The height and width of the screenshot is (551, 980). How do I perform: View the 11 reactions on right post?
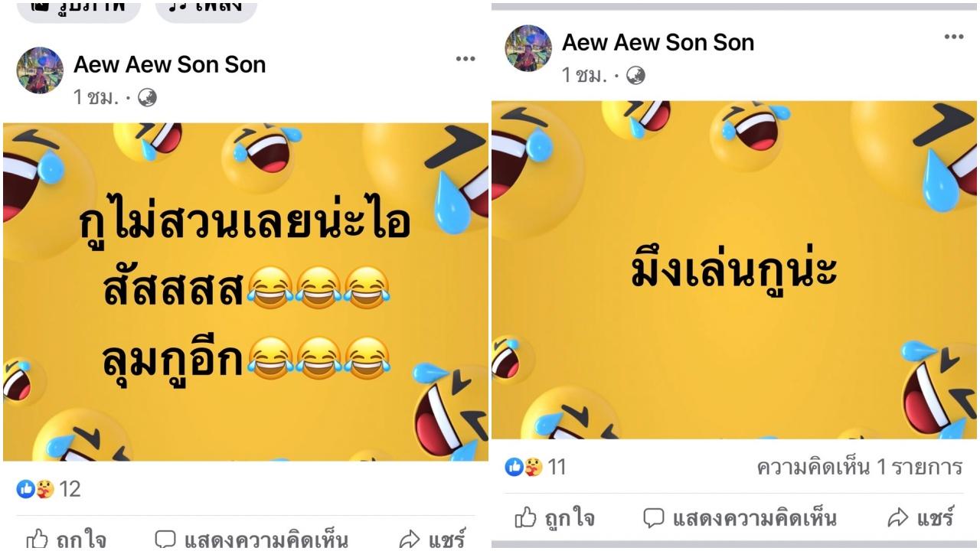pos(536,467)
